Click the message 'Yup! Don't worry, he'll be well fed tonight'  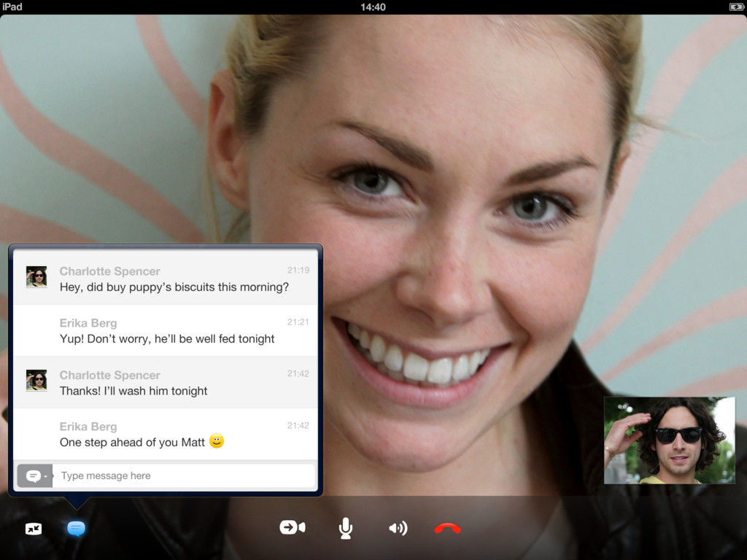(167, 339)
